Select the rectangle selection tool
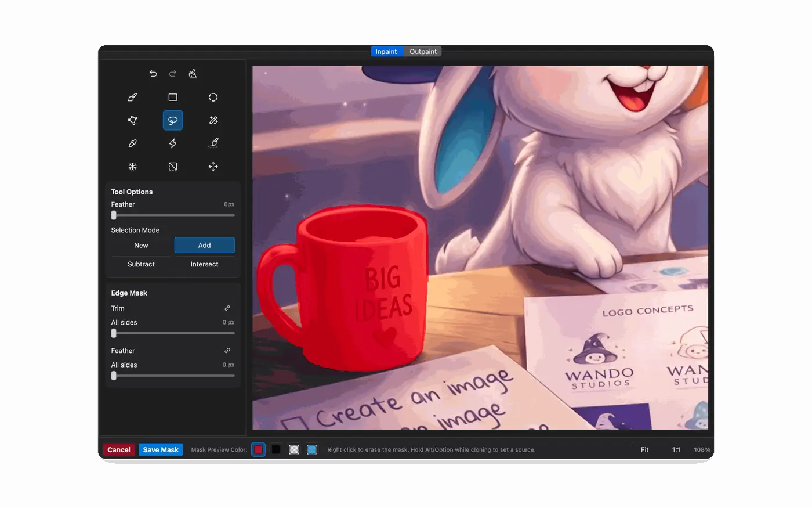 tap(173, 98)
